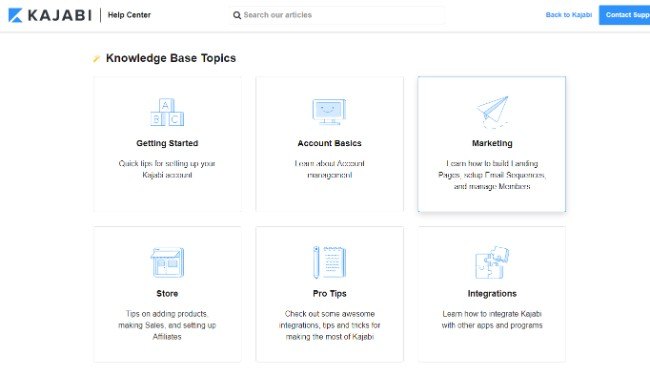
Task: Click the search magnifier icon
Action: pos(237,15)
